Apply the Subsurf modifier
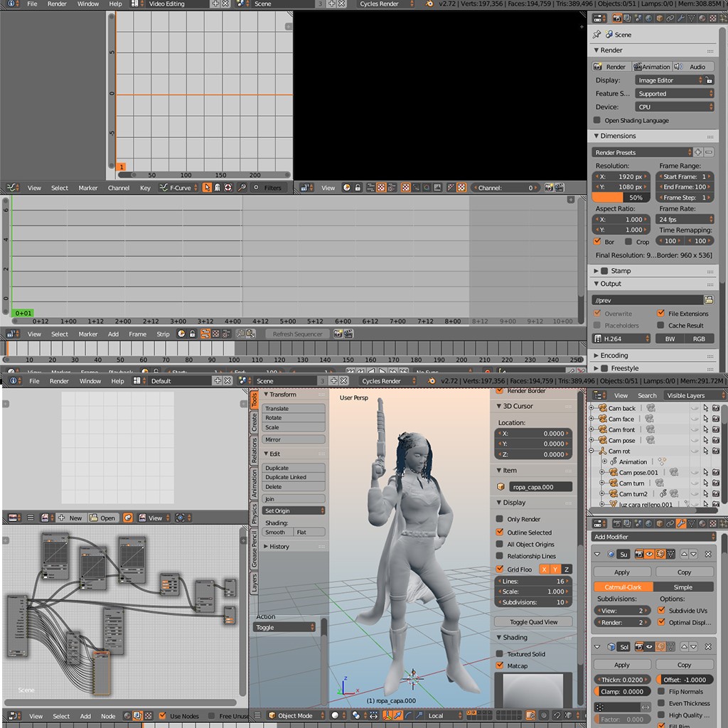728x728 pixels. click(621, 571)
